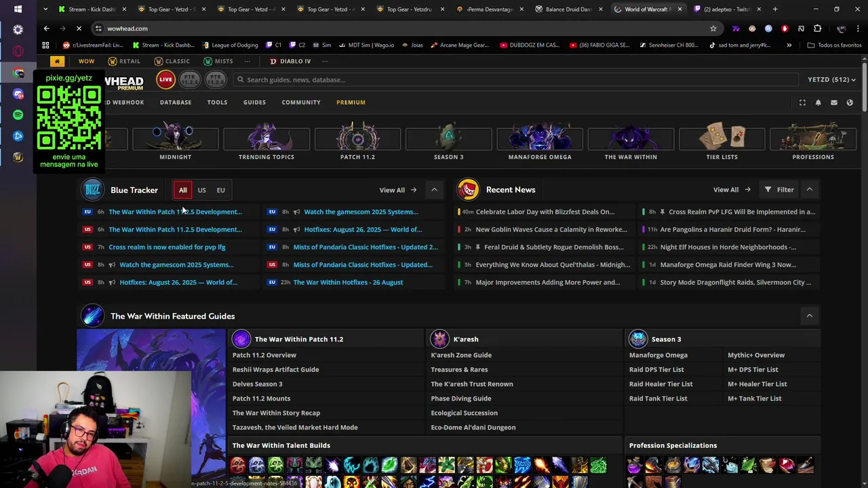The image size is (868, 488).
Task: Open the Tier Lists tile
Action: 722,142
